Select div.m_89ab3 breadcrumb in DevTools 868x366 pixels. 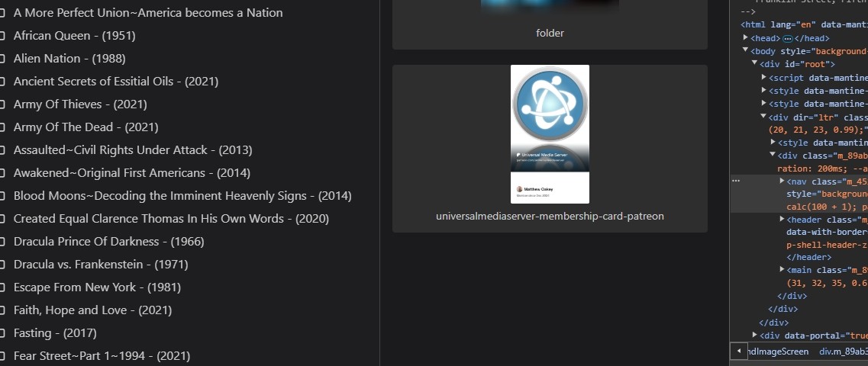tap(843, 352)
